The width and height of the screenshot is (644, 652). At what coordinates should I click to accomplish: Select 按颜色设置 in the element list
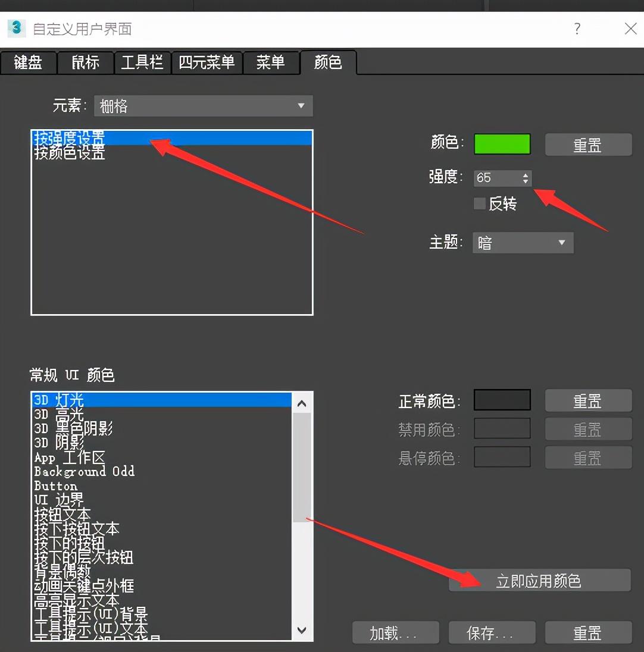pyautogui.click(x=70, y=153)
